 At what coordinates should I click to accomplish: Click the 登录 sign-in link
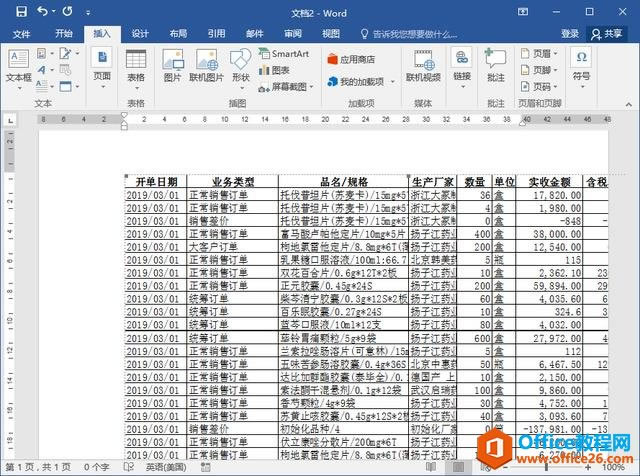point(570,33)
